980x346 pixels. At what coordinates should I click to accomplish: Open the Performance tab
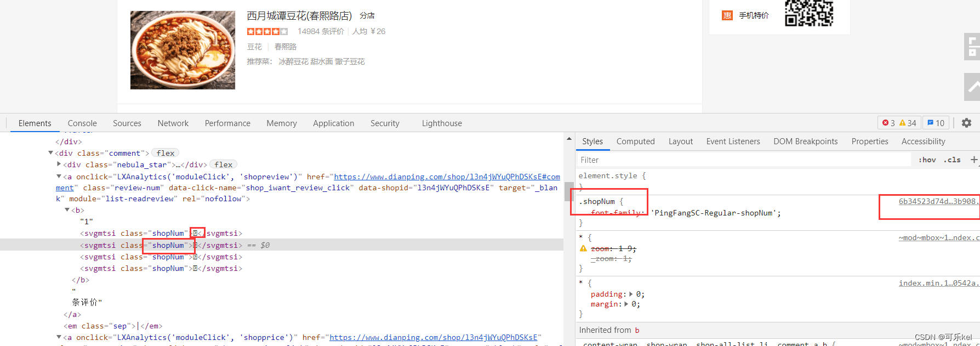point(227,123)
